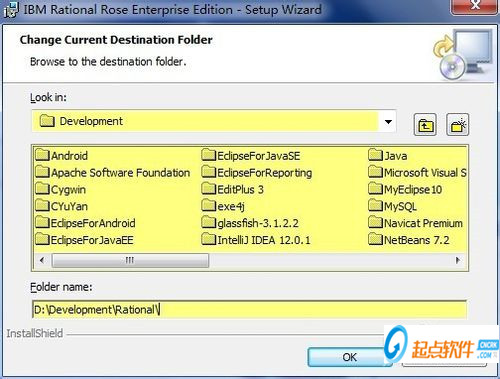
Task: Select the Apache Software Foundation folder
Action: 113,173
